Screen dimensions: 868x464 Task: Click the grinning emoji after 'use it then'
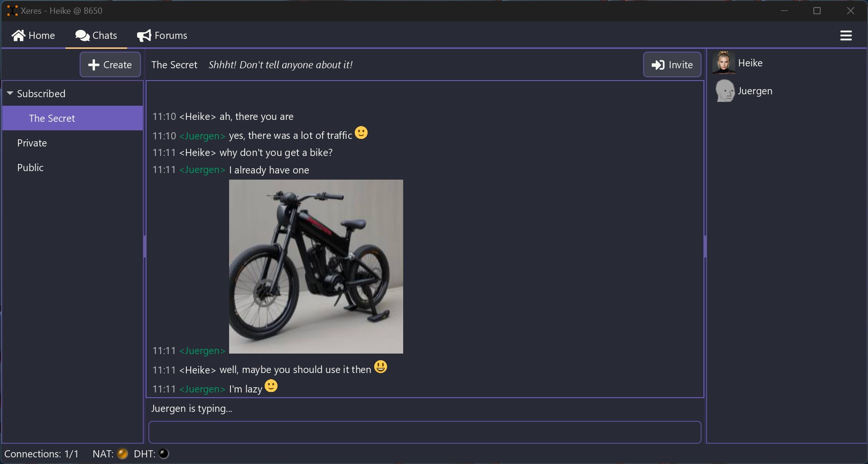(x=380, y=367)
